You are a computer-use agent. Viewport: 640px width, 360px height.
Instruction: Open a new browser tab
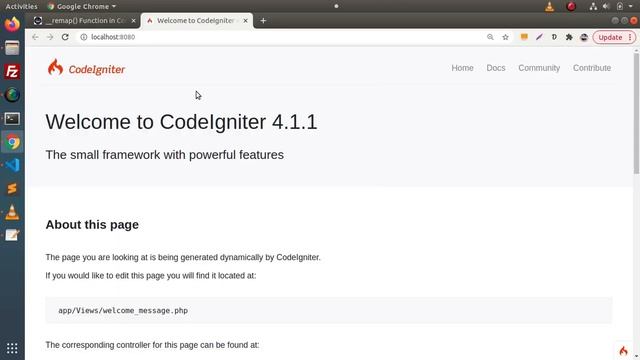click(263, 20)
